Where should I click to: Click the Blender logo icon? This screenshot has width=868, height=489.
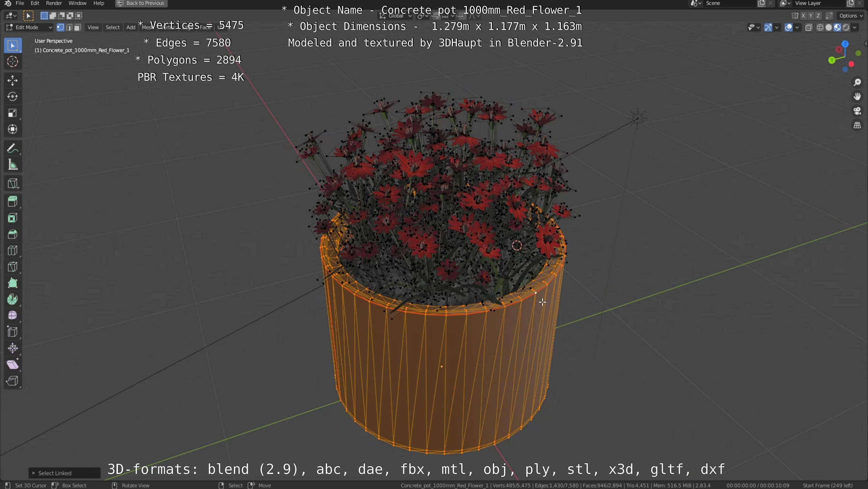tap(8, 3)
